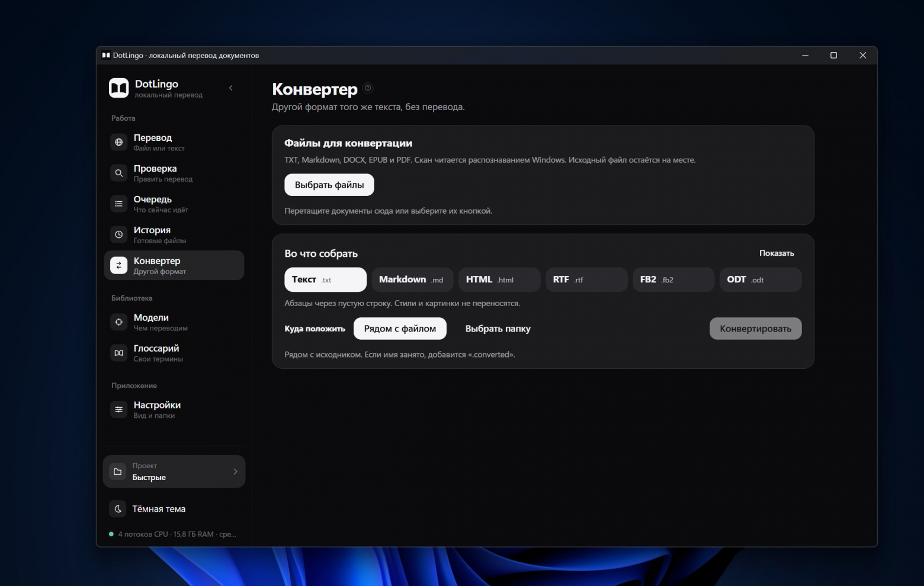924x586 pixels.
Task: Click the green status dot
Action: point(111,534)
